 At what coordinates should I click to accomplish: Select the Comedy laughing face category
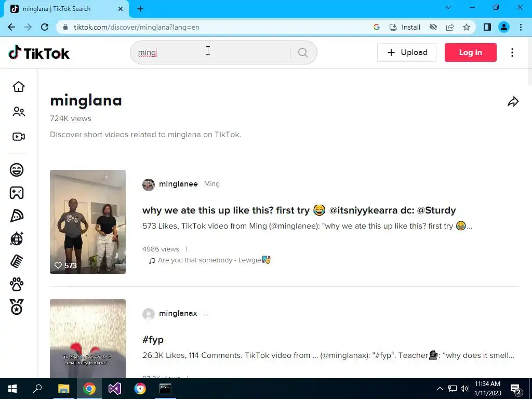[x=17, y=170]
